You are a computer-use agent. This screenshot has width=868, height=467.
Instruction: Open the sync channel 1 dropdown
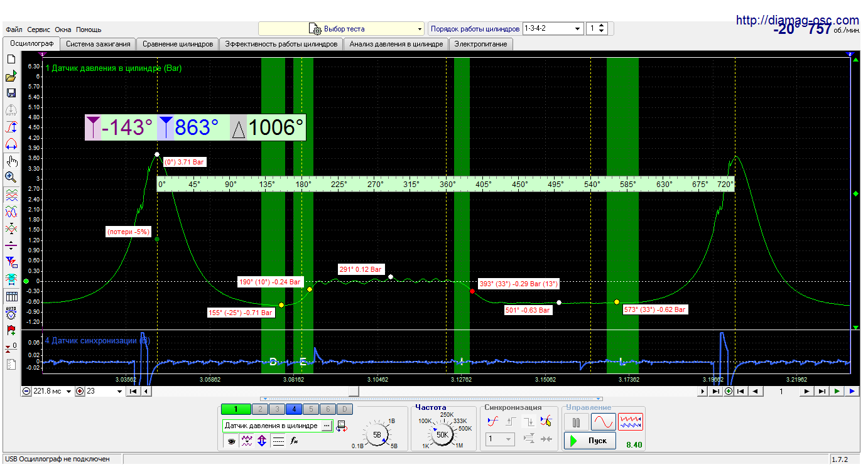[x=501, y=439]
